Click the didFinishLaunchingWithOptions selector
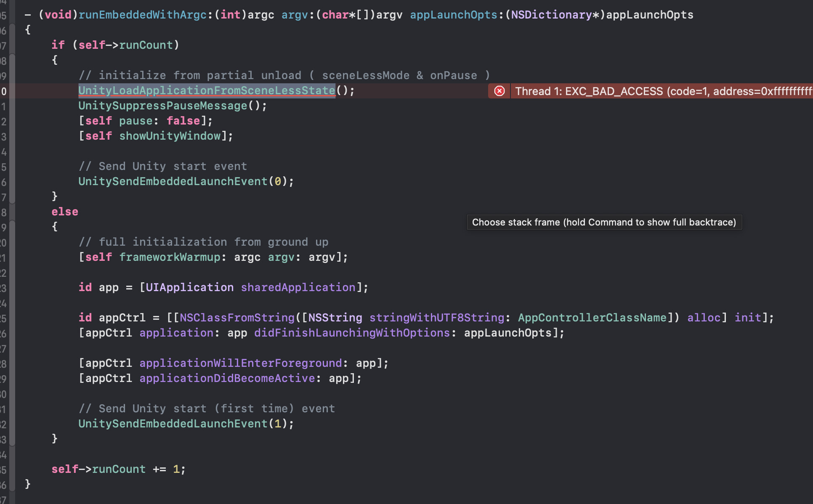Viewport: 813px width, 504px height. pos(352,333)
